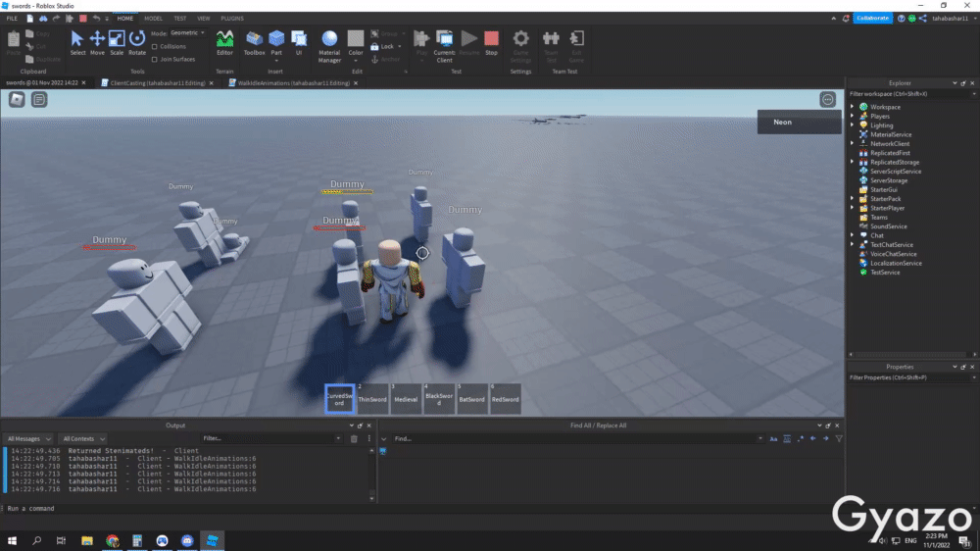The height and width of the screenshot is (551, 980).
Task: Toggle the Join Surfaces checkbox
Action: click(x=155, y=60)
